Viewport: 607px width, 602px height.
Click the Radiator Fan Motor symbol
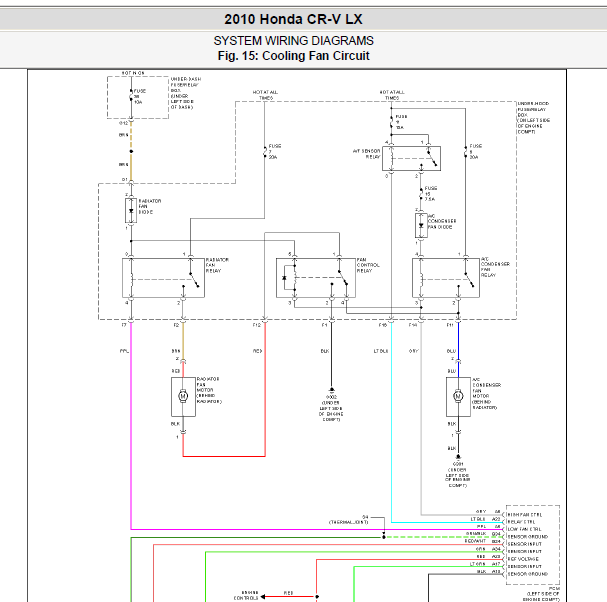(183, 396)
